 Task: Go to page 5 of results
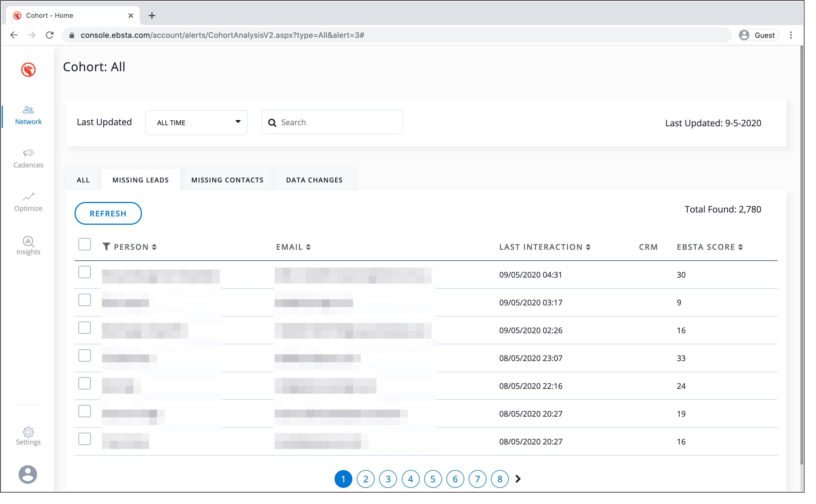(432, 479)
